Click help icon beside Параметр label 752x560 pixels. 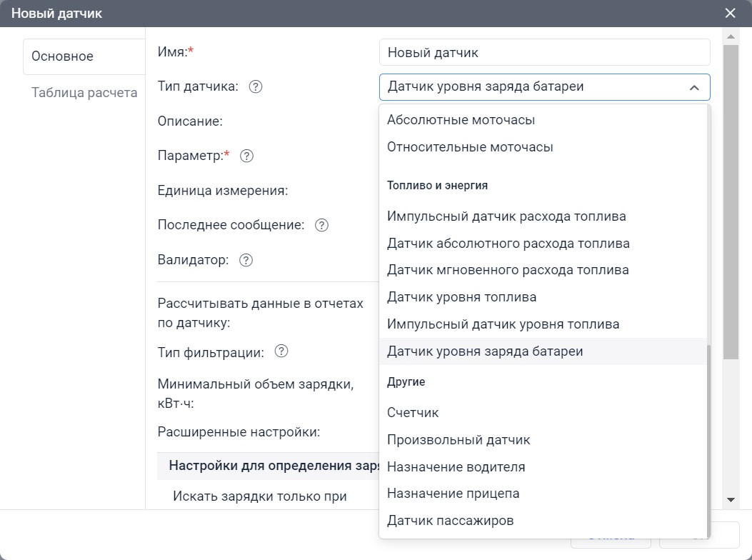[x=247, y=156]
